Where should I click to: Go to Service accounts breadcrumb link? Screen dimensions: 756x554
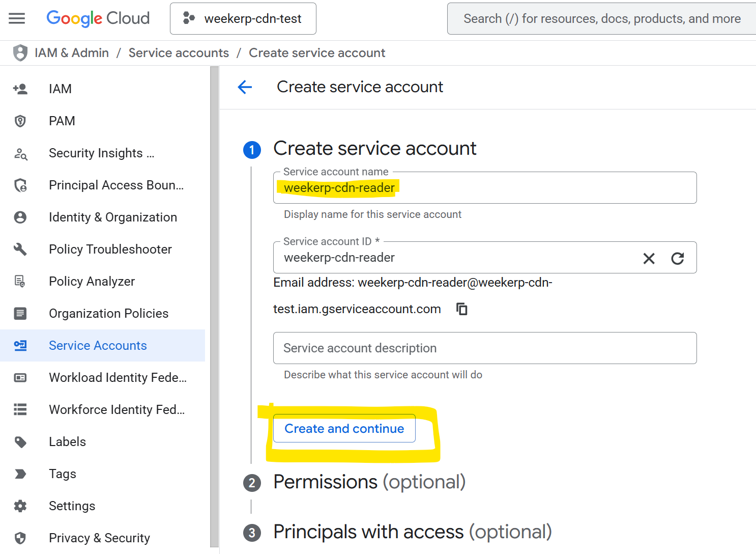179,53
